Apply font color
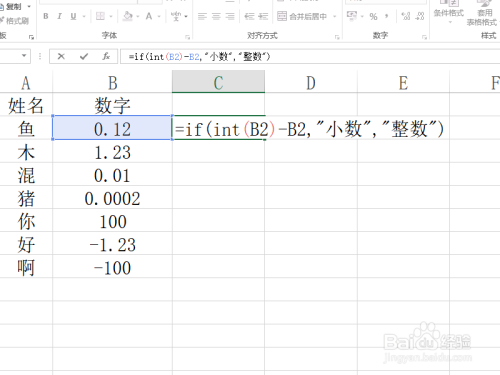 (x=149, y=16)
